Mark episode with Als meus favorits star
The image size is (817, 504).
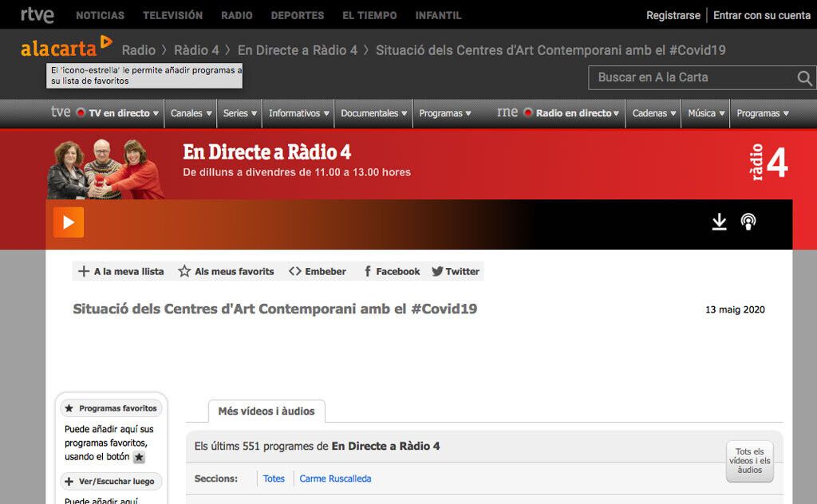point(226,271)
